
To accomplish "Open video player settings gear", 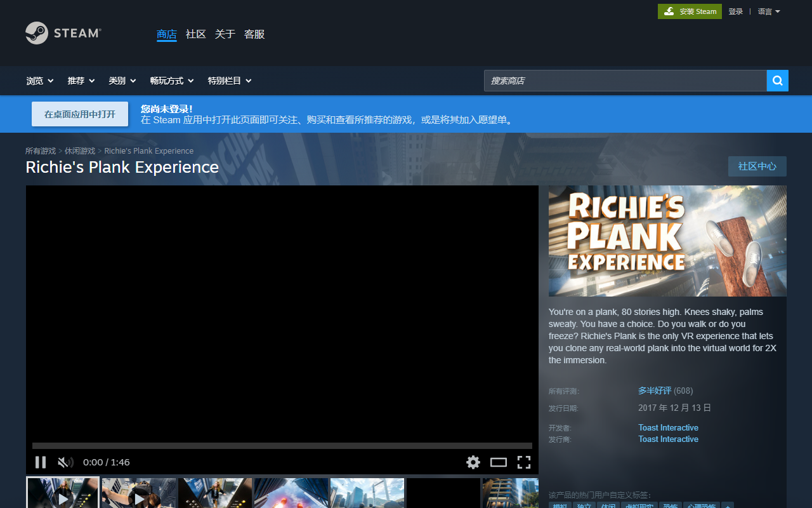I will (x=473, y=462).
